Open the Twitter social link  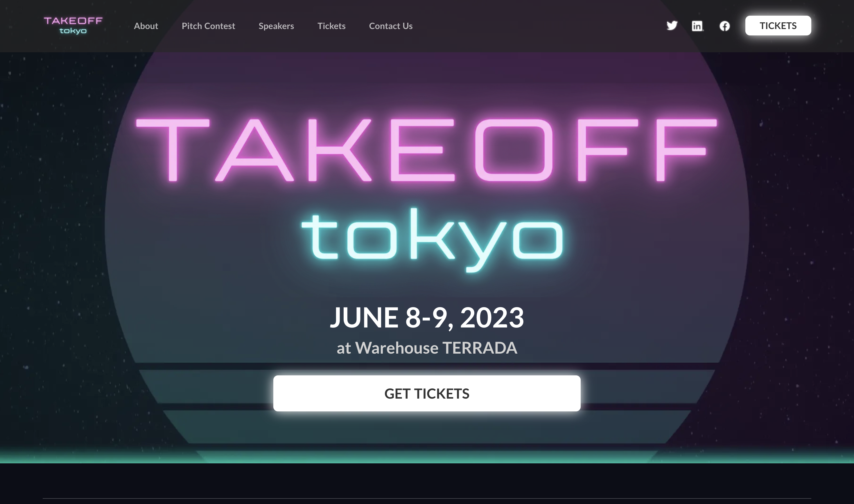pyautogui.click(x=672, y=26)
